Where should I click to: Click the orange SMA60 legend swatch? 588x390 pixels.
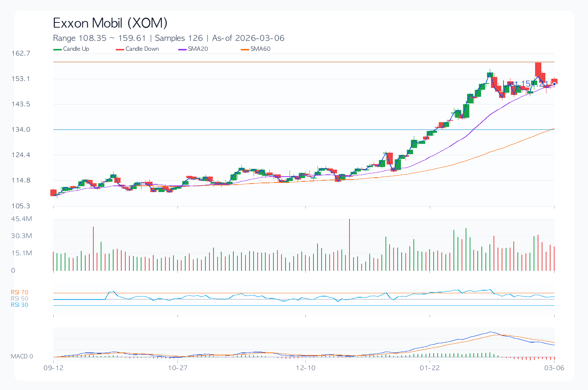tap(245, 49)
